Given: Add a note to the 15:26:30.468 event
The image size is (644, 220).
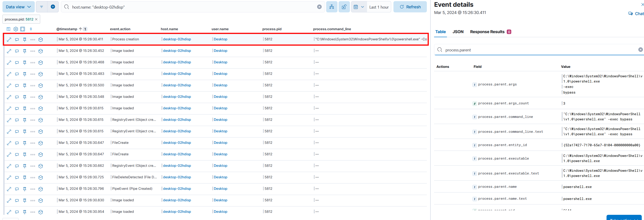Looking at the screenshot, I should click(17, 62).
